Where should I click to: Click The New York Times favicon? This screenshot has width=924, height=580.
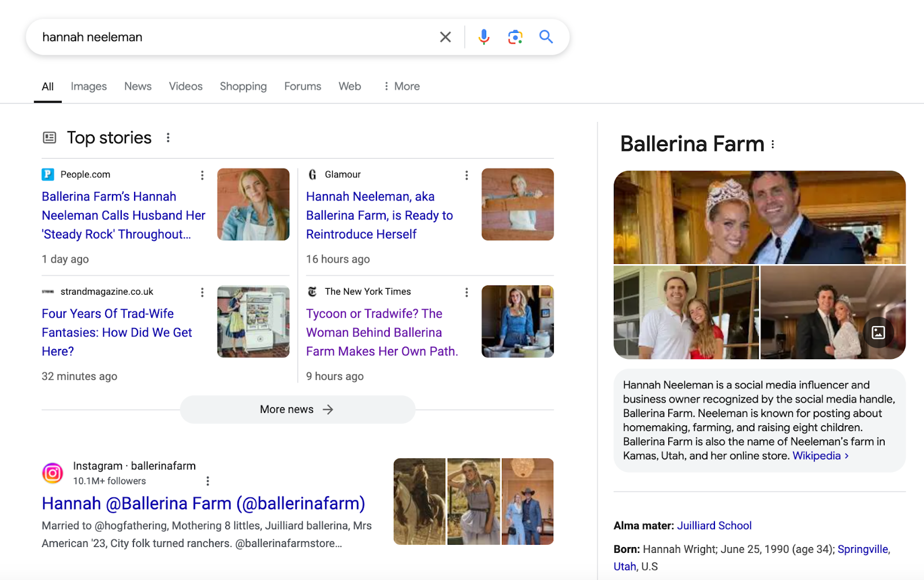pyautogui.click(x=312, y=292)
